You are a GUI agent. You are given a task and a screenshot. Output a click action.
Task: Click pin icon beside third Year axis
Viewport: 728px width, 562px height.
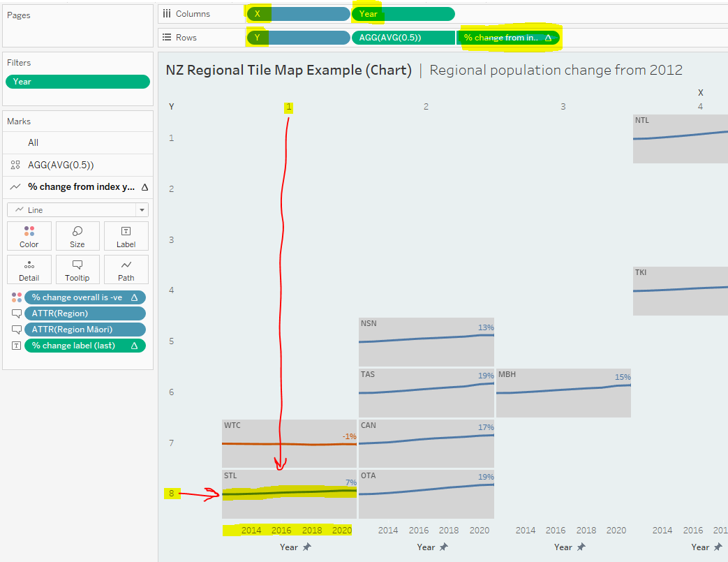pyautogui.click(x=581, y=547)
